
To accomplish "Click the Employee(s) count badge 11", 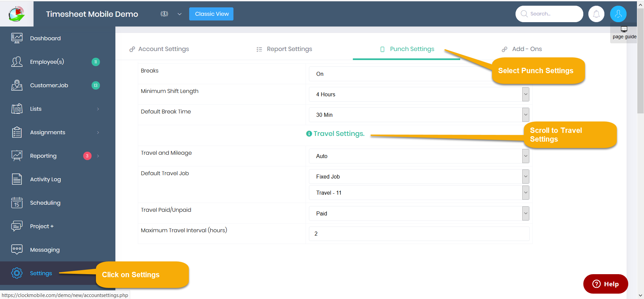I will pyautogui.click(x=96, y=62).
